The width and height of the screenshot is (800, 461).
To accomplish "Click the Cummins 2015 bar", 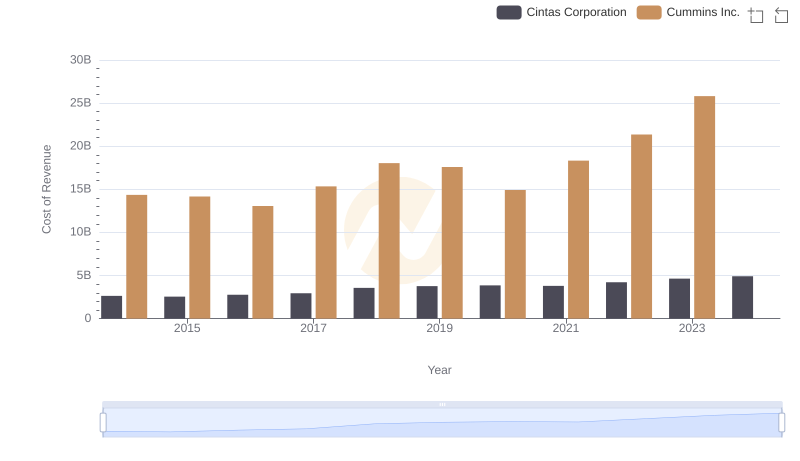I will pyautogui.click(x=199, y=258).
